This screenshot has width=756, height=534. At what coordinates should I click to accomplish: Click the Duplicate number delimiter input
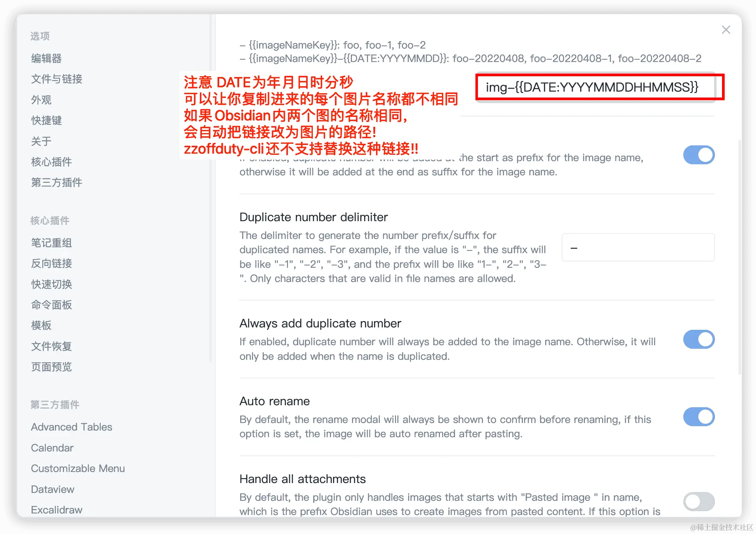(x=638, y=247)
